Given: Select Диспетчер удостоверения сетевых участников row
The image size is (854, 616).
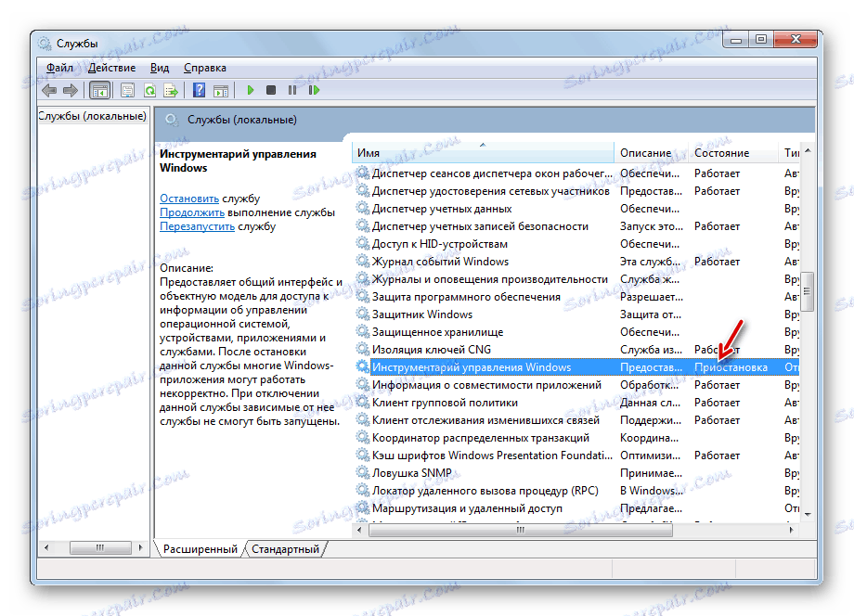Looking at the screenshot, I should 577,191.
